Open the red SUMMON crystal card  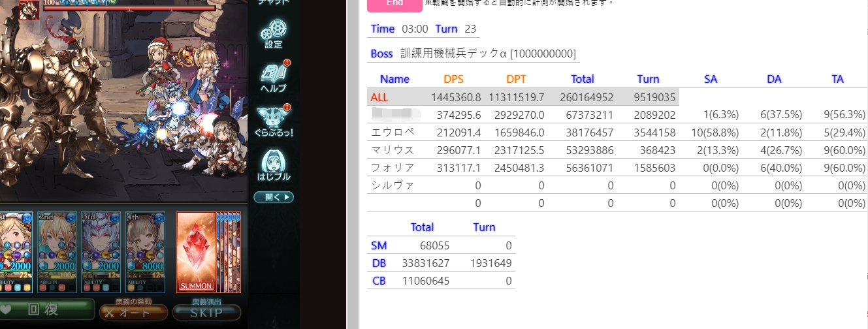click(196, 251)
